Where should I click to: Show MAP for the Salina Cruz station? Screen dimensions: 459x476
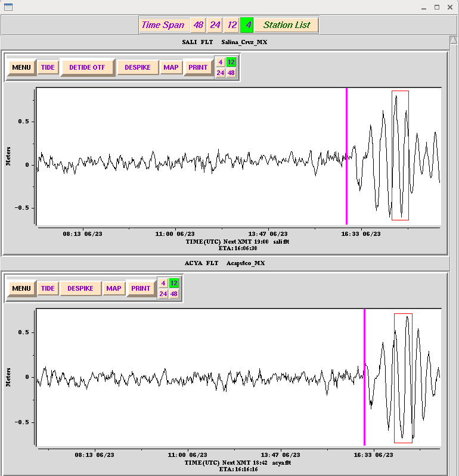[x=170, y=67]
